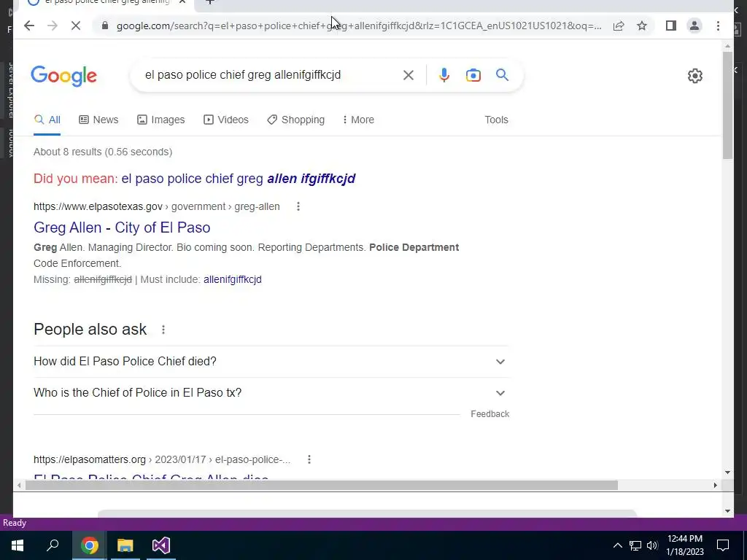Send Feedback on People also ask
Image resolution: width=747 pixels, height=560 pixels.
point(489,414)
